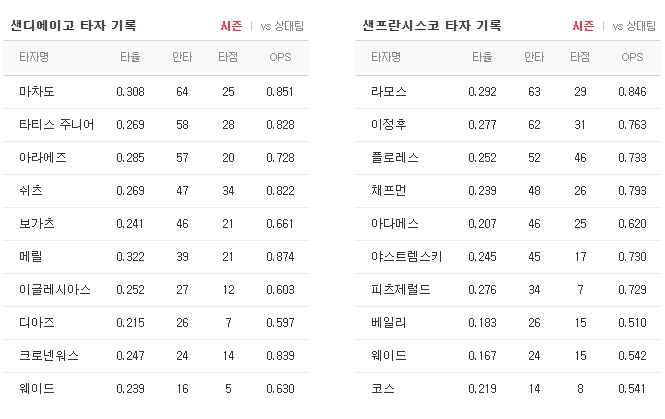Screen dimensions: 665x419
Task: Click 메릴 in the batter list
Action: point(31,257)
